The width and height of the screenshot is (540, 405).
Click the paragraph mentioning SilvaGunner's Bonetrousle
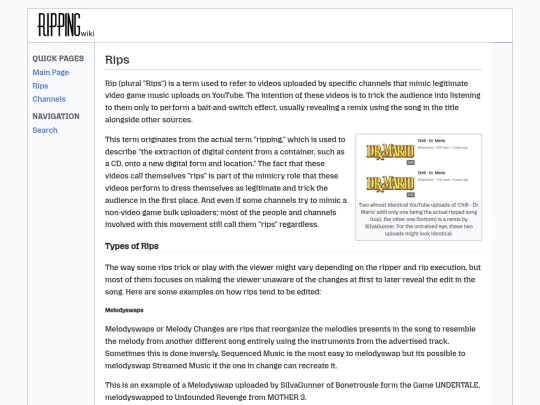292,391
